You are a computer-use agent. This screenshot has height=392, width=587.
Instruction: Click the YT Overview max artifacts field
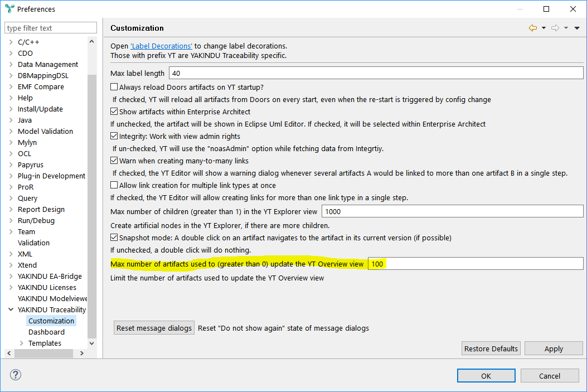coord(476,264)
